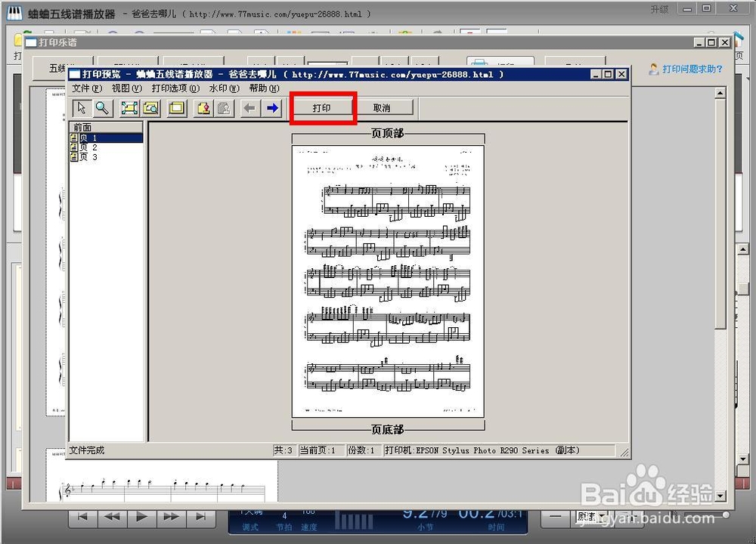Click the yellow single page layout icon
The width and height of the screenshot is (756, 544).
pyautogui.click(x=176, y=108)
